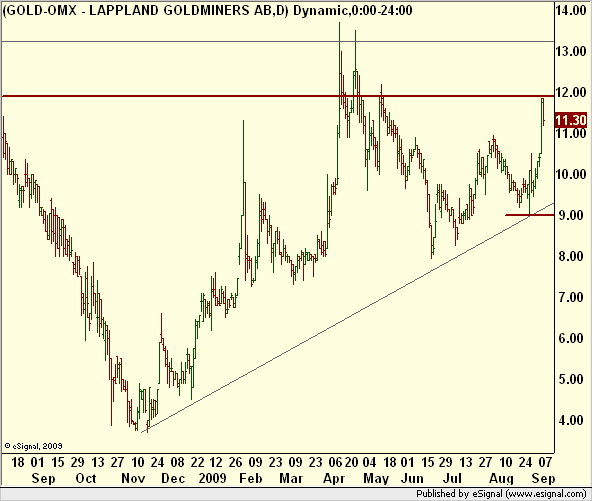
Task: Click the 14.00 price axis label
Action: 571,10
